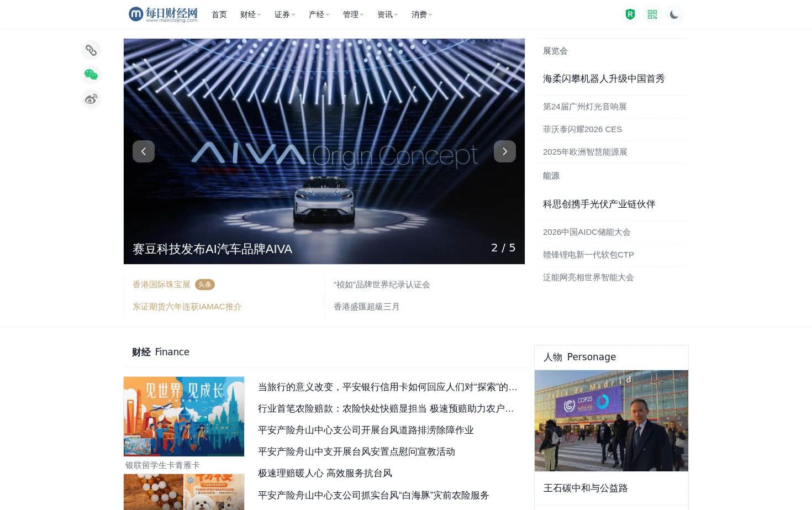Image resolution: width=812 pixels, height=510 pixels.
Task: Expand the 管理 dropdown menu
Action: (x=353, y=14)
